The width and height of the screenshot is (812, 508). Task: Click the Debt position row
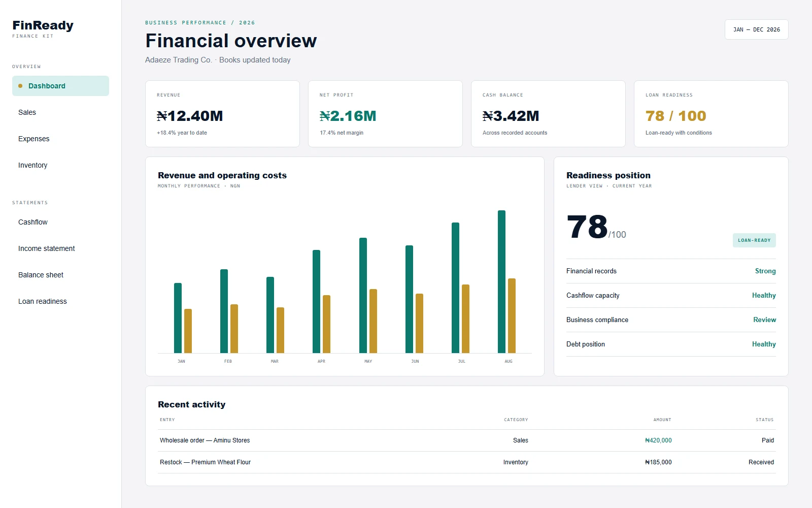click(x=671, y=344)
